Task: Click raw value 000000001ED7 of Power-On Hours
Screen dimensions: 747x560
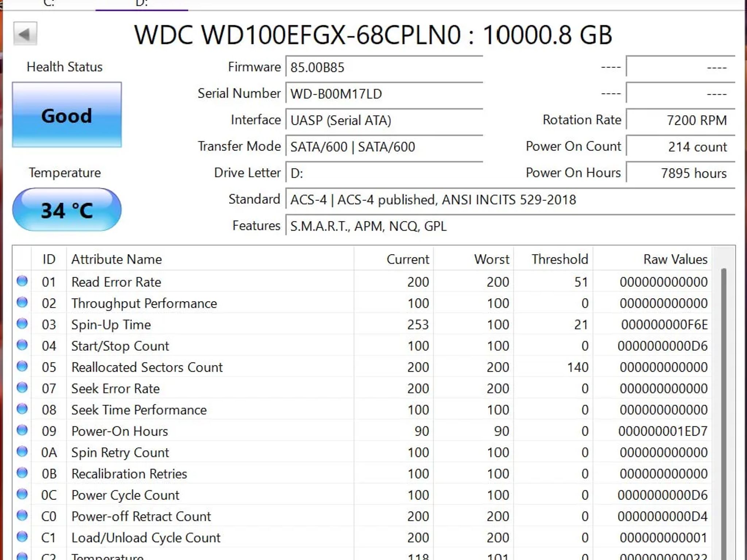Action: [x=663, y=431]
